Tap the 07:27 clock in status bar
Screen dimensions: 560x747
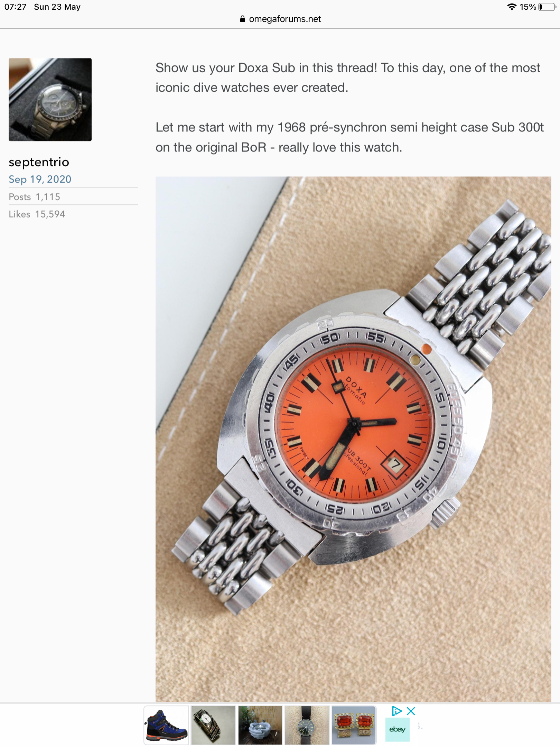[x=16, y=7]
